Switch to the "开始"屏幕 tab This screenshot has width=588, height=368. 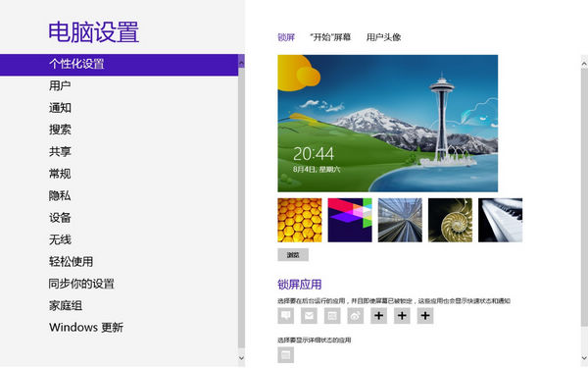[x=330, y=37]
